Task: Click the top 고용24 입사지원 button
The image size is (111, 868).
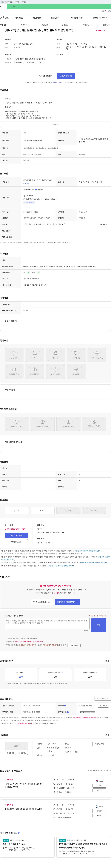Action: coord(66,76)
